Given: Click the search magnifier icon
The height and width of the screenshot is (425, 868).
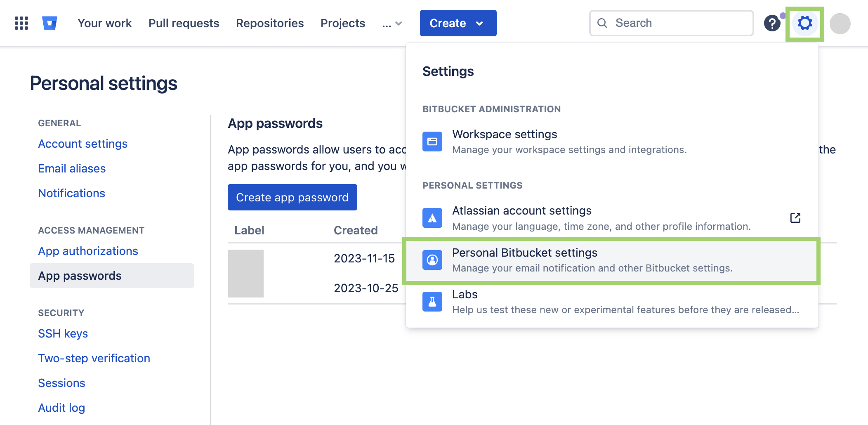Looking at the screenshot, I should coord(602,23).
